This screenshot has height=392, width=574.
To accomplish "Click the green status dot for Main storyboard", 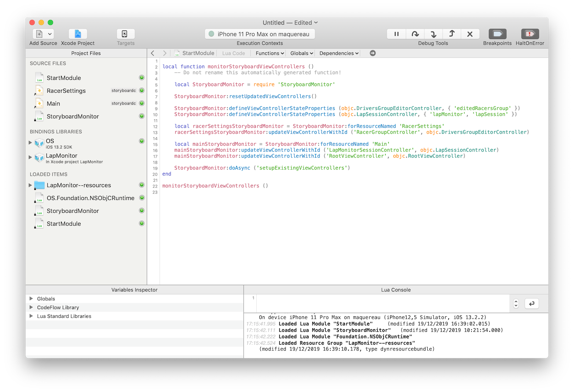I will point(142,104).
